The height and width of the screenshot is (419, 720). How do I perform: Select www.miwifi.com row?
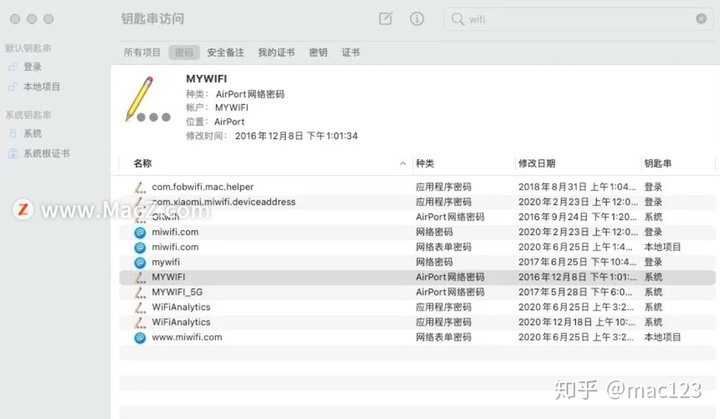tap(417, 337)
